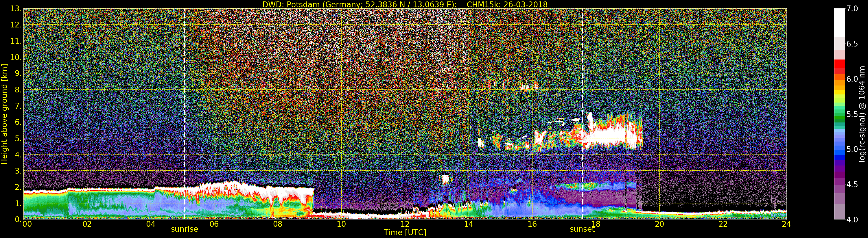Select the '6.5' colorbar tick label

[x=852, y=44]
